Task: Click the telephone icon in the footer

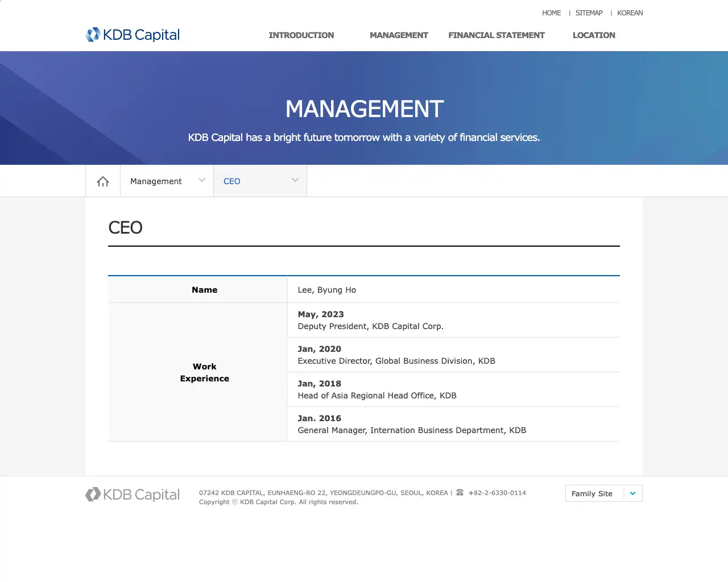Action: (460, 492)
